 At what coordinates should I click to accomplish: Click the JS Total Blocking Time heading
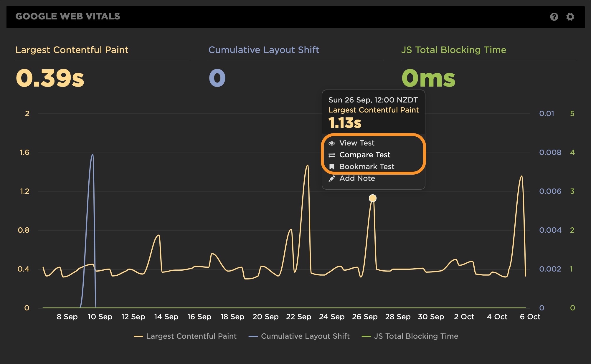(x=453, y=50)
